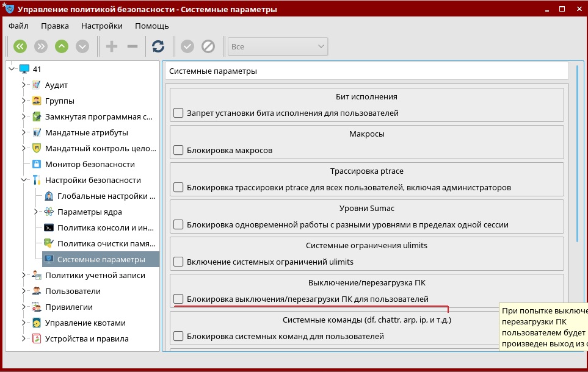Image resolution: width=588 pixels, height=372 pixels.
Task: Select the Монитор безопасности lock icon
Action: click(37, 164)
